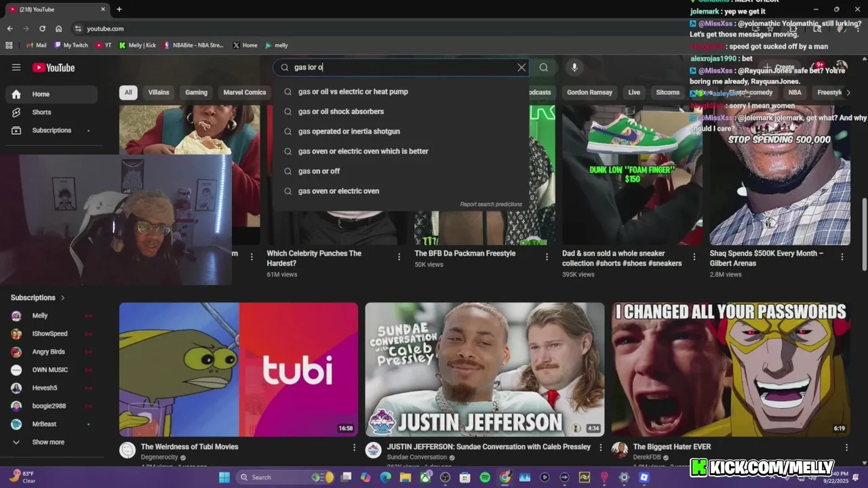Open weather widget showing 83°F

[x=20, y=477]
